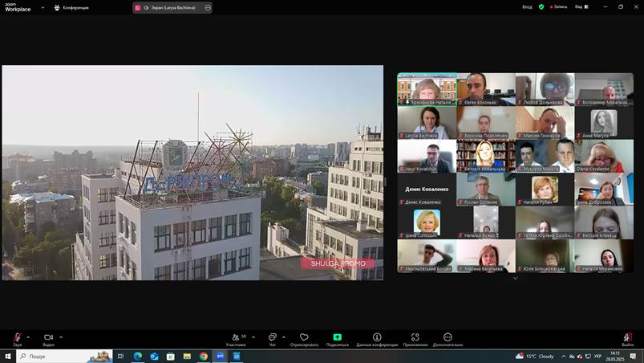Unmute microphone with the Звук button
Viewport: 644px width, 363px height.
(x=17, y=337)
